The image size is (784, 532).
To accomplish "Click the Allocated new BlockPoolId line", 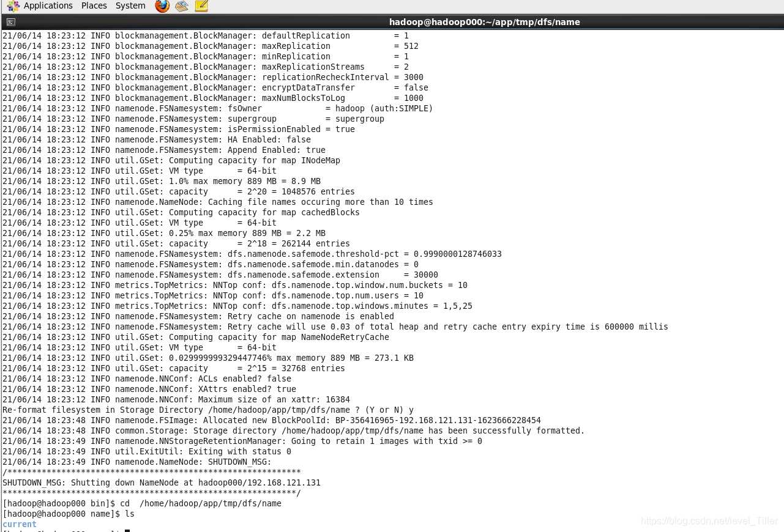I will click(272, 420).
